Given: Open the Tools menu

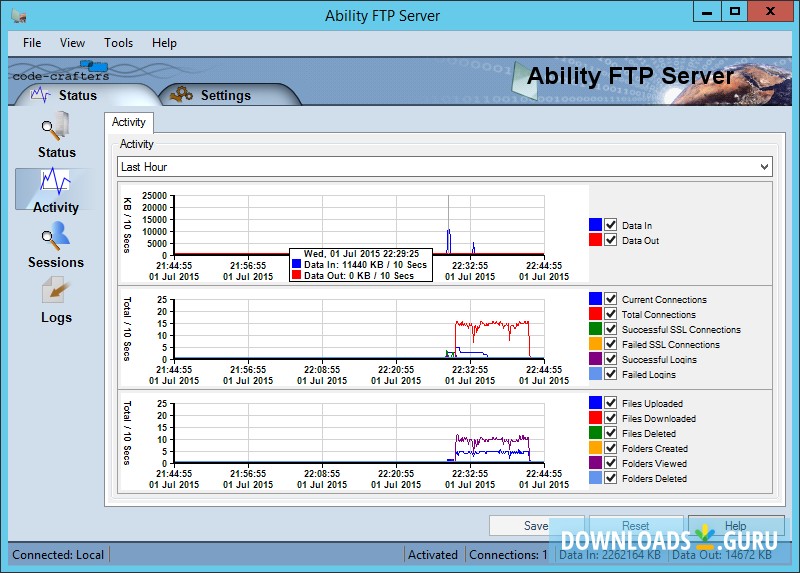Looking at the screenshot, I should click(118, 43).
